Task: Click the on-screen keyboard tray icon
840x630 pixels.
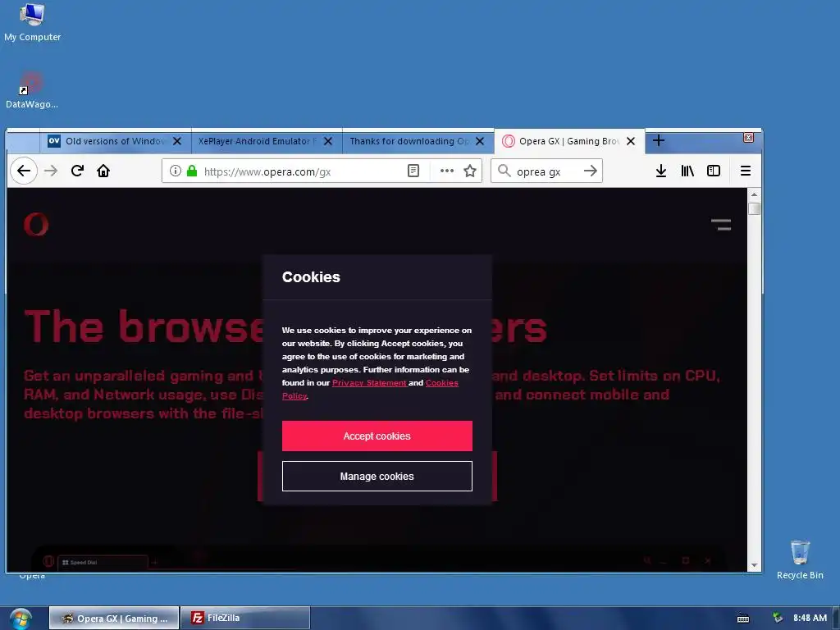Action: [x=743, y=619]
